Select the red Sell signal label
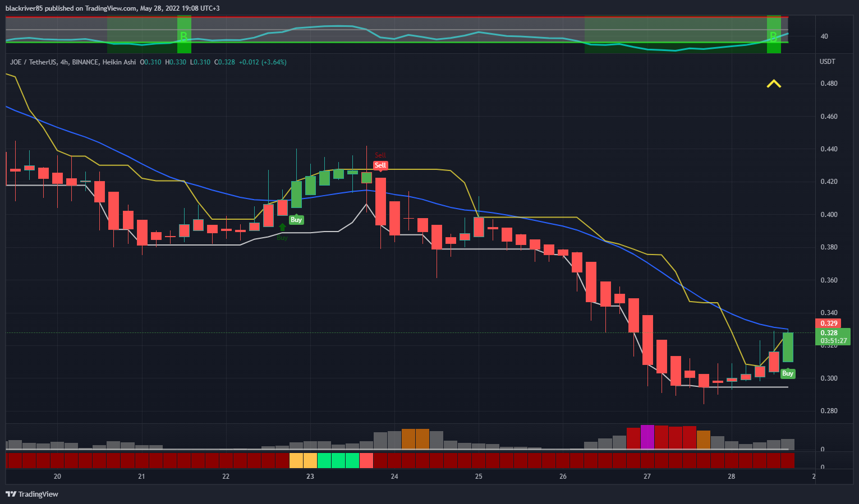The width and height of the screenshot is (859, 504). click(380, 165)
